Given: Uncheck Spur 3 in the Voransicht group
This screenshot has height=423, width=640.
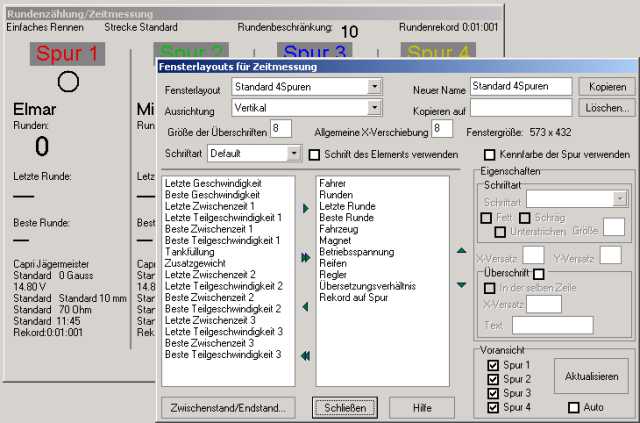Looking at the screenshot, I should [492, 393].
